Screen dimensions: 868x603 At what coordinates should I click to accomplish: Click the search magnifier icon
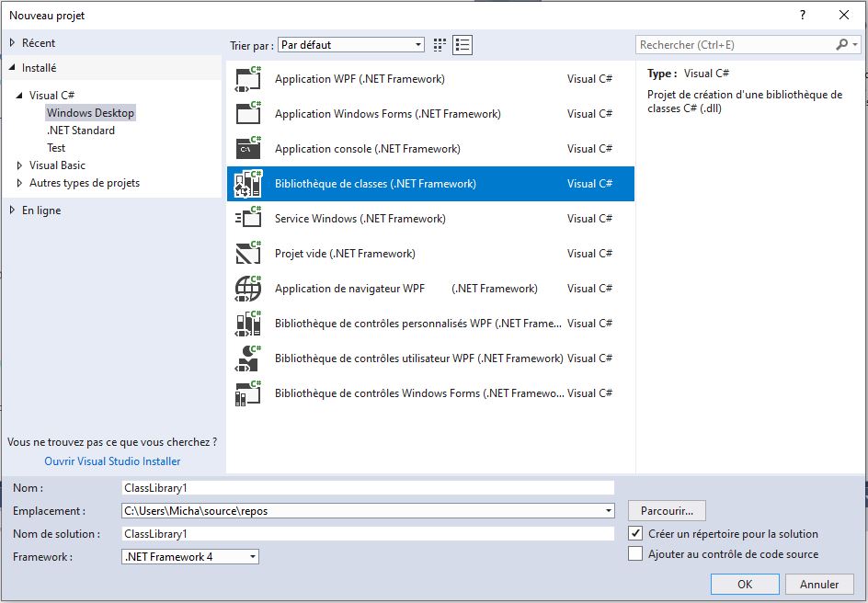point(842,45)
